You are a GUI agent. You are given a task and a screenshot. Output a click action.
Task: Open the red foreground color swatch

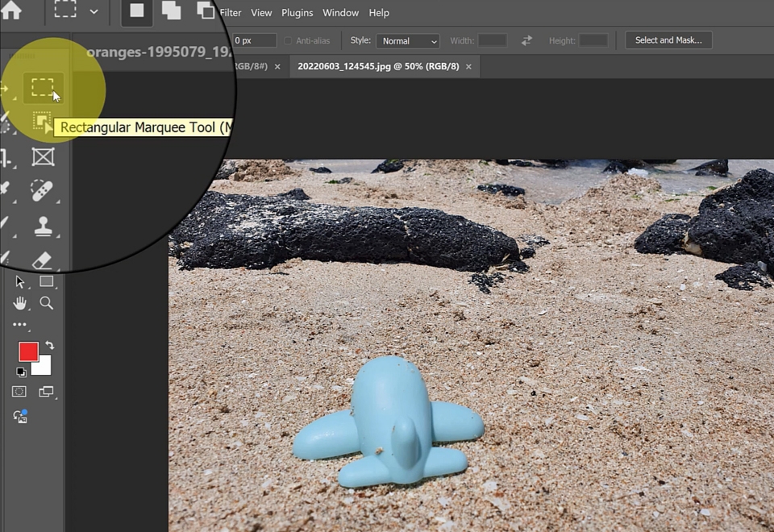tap(28, 351)
